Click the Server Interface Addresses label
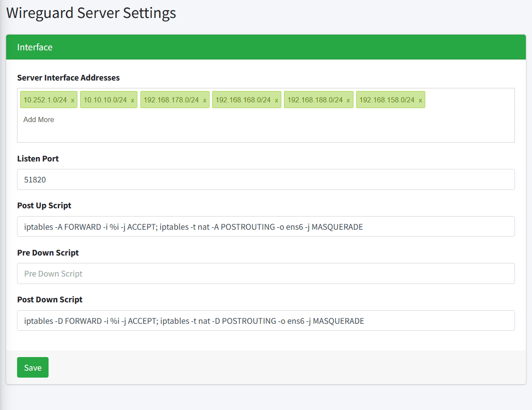 [x=68, y=77]
